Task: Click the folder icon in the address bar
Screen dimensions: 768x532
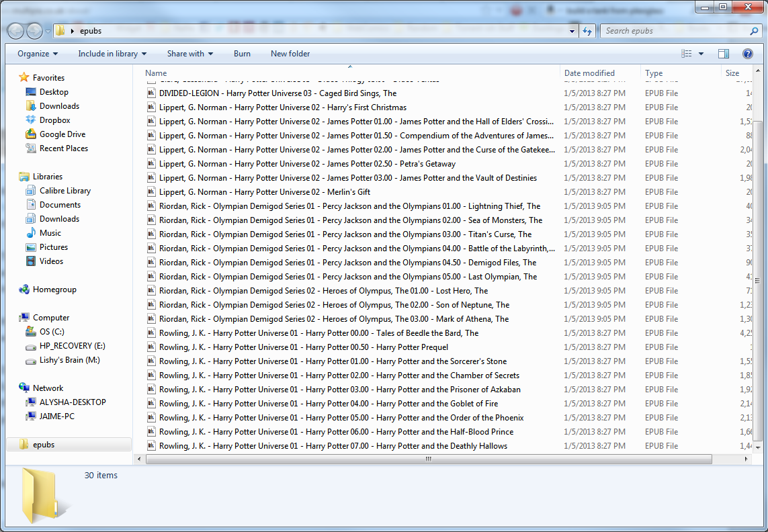Action: (60, 31)
